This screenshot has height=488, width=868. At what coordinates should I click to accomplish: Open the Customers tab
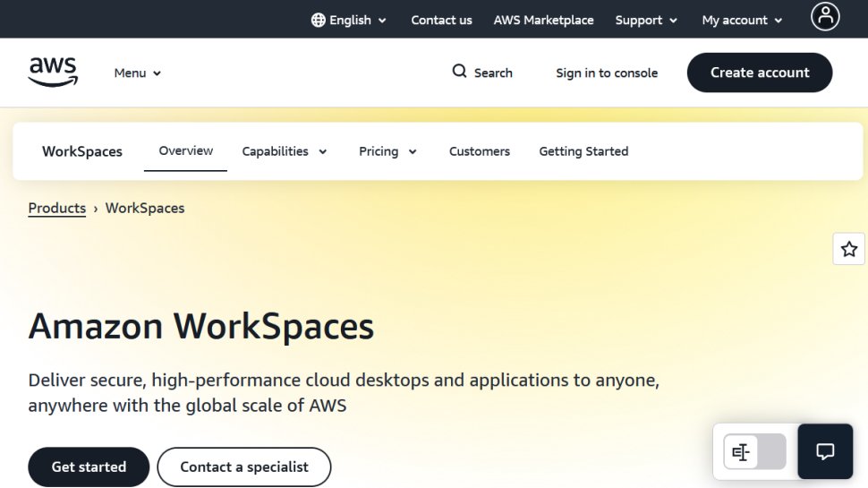[480, 151]
